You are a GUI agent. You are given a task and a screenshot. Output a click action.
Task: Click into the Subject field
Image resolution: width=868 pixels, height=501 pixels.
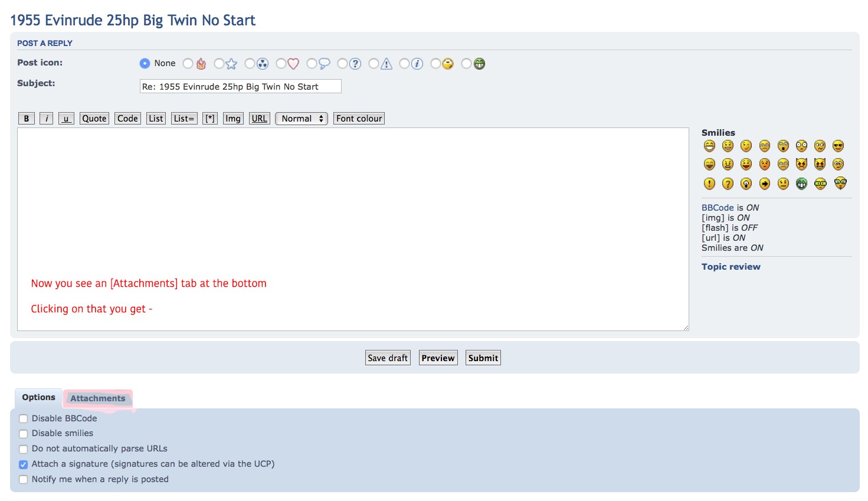(x=241, y=86)
